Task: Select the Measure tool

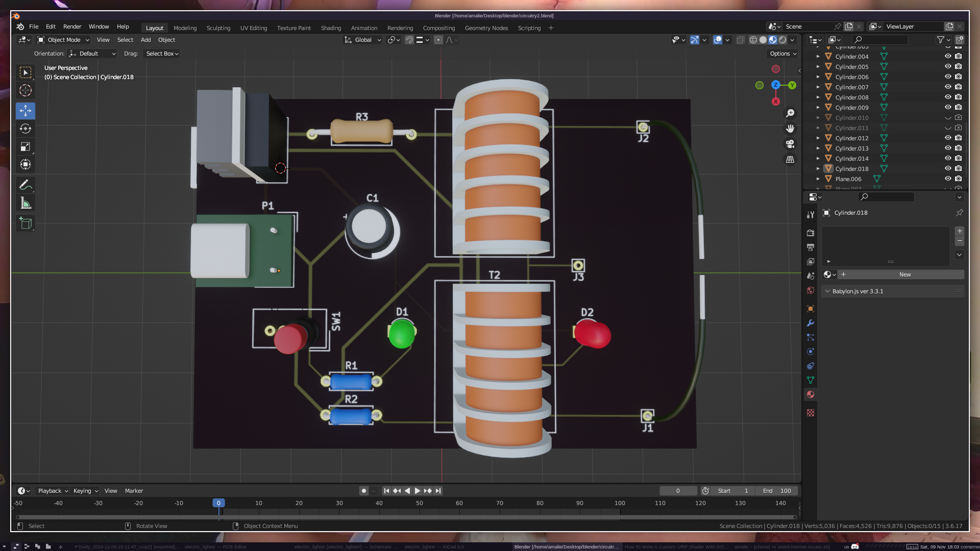Action: pos(26,204)
